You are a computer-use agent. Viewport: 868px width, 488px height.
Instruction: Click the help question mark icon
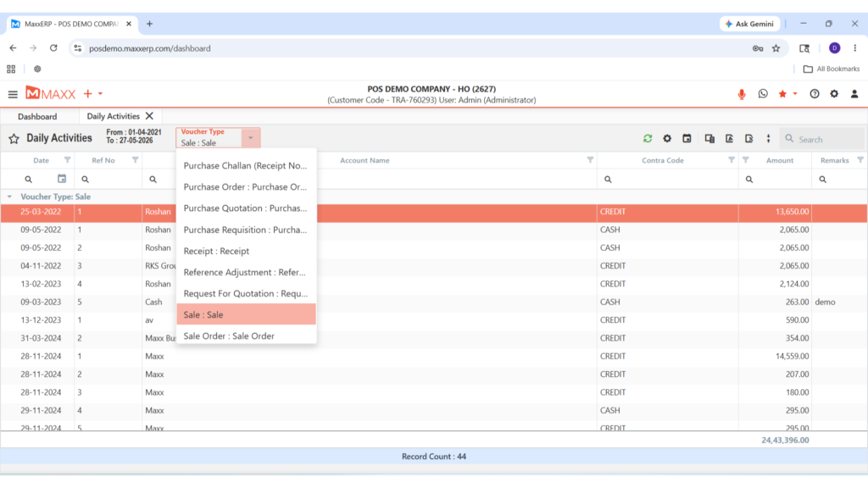[x=815, y=93]
